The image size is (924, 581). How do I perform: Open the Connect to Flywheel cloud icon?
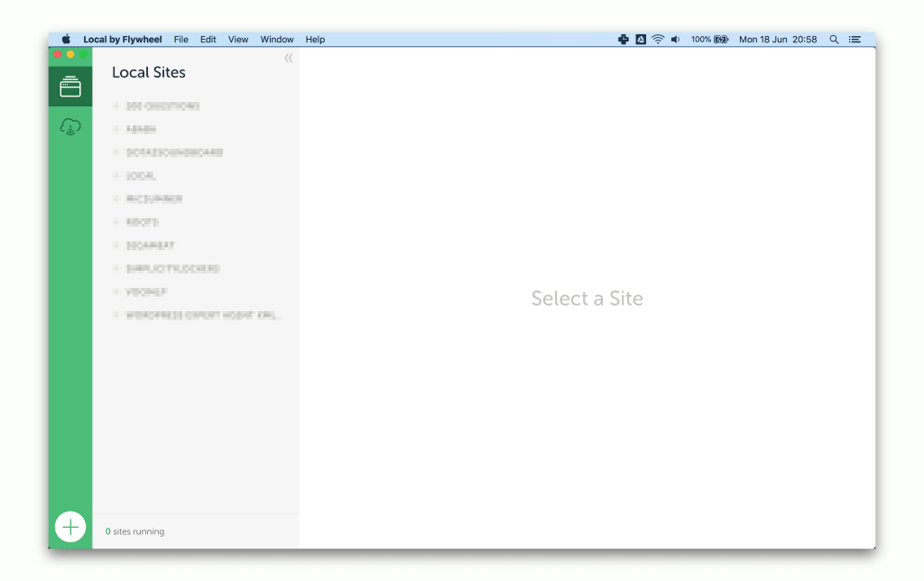(x=70, y=126)
